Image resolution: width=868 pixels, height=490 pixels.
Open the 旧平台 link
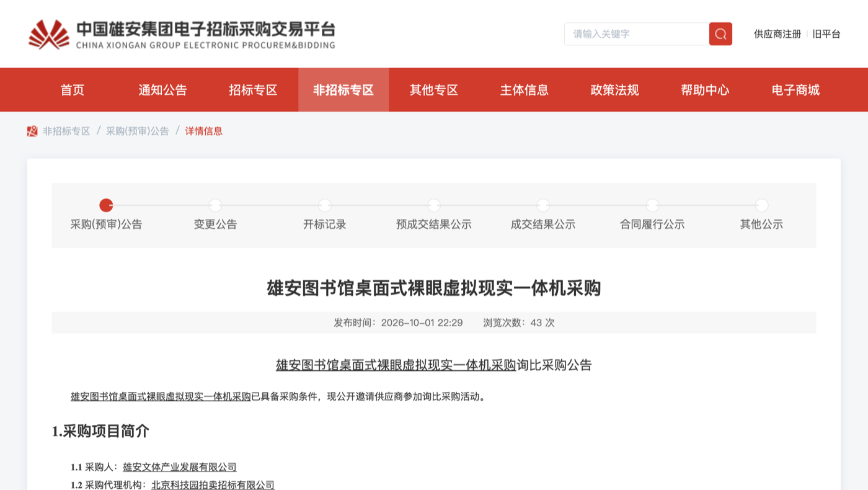click(x=826, y=34)
